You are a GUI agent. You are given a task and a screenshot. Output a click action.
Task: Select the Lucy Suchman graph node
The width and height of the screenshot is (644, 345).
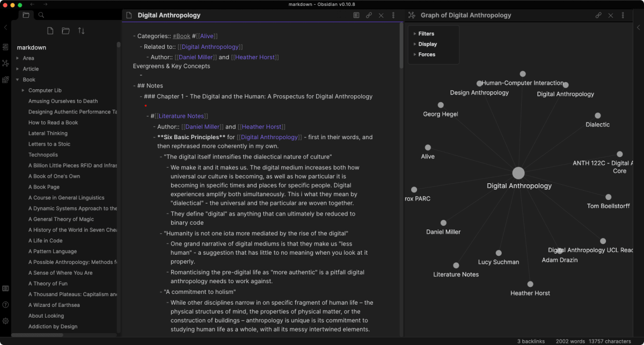coord(499,253)
